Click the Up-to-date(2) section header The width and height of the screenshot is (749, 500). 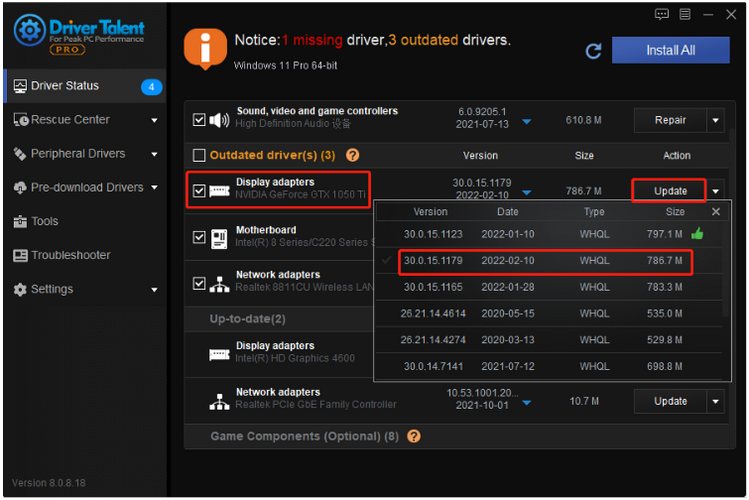point(247,319)
